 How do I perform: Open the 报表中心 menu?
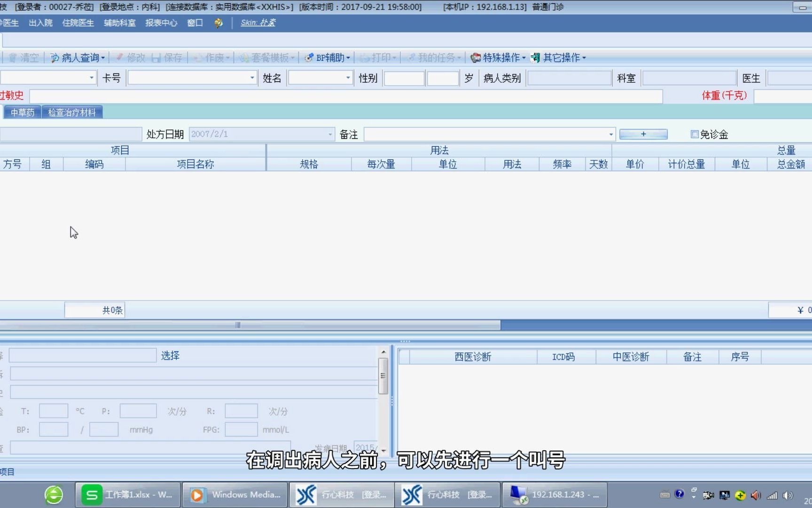click(x=161, y=23)
